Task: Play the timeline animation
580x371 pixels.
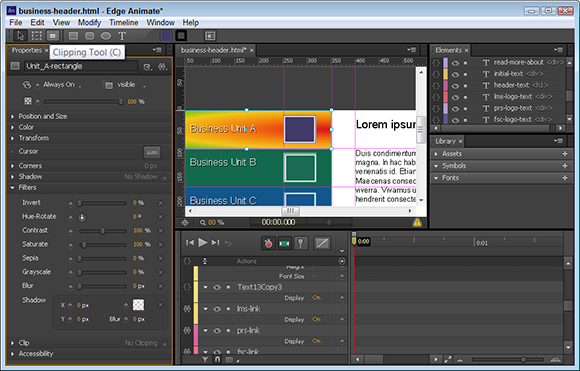Action: click(202, 243)
